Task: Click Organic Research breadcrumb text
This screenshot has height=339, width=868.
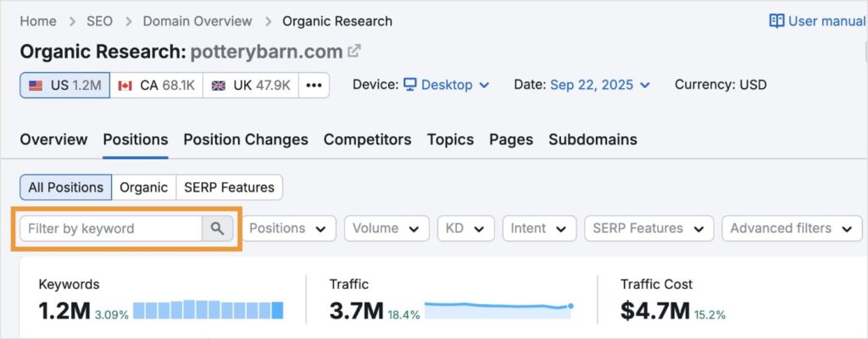Action: click(x=337, y=21)
